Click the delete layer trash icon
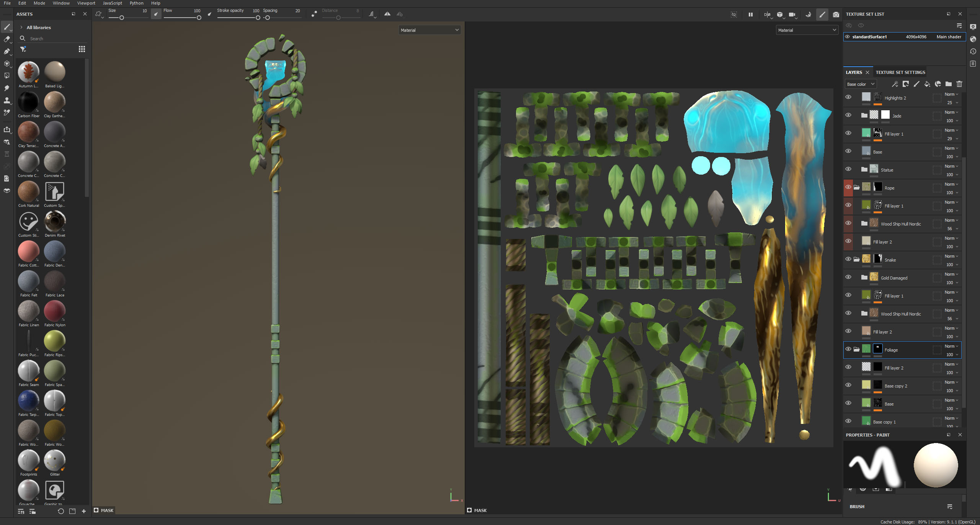The height and width of the screenshot is (525, 980). (x=959, y=84)
